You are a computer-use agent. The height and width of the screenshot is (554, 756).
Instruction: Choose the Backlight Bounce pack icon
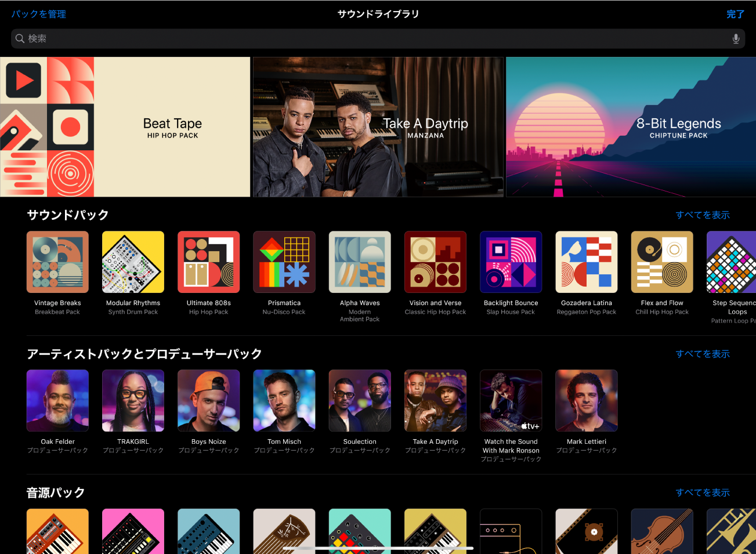(511, 262)
